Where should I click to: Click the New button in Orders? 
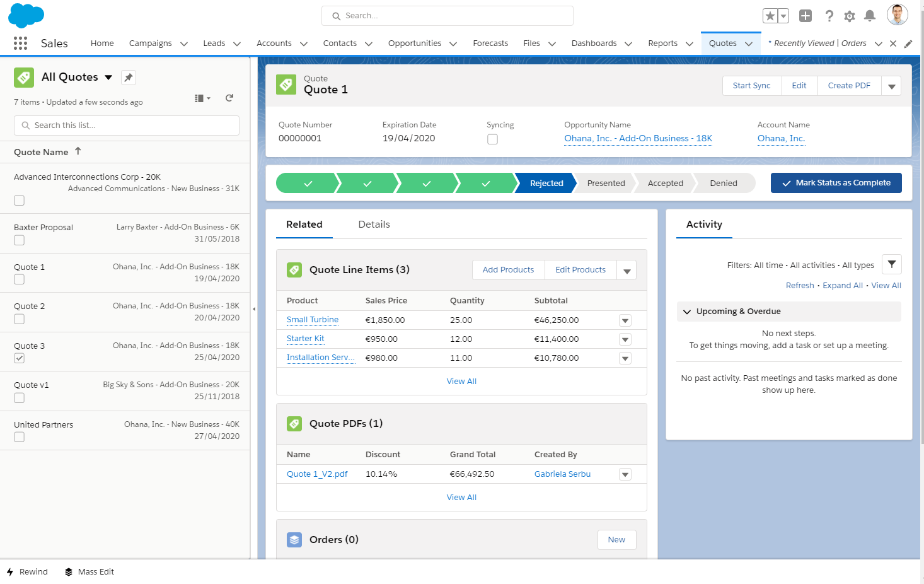point(616,540)
